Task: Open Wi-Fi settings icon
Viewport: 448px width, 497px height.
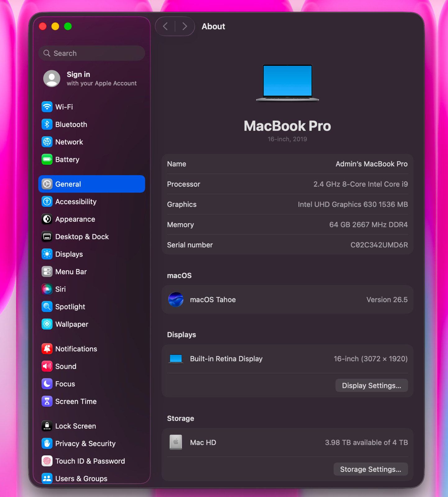Action: [47, 107]
